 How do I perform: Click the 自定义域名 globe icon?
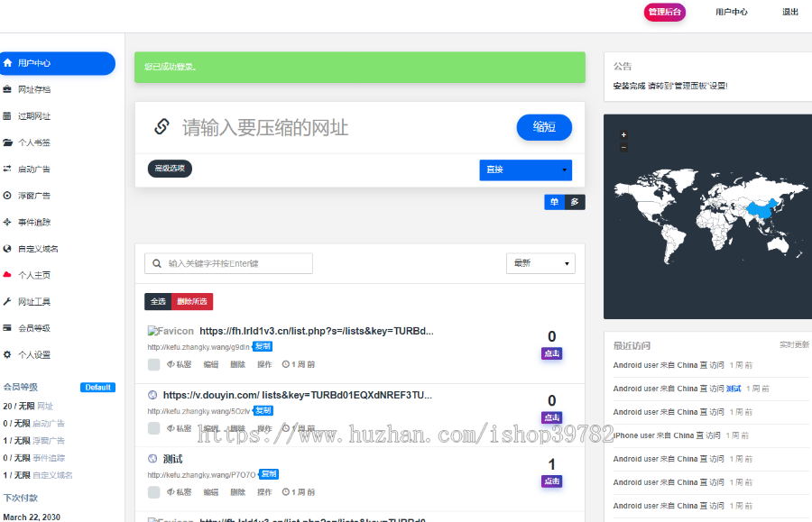[x=7, y=248]
